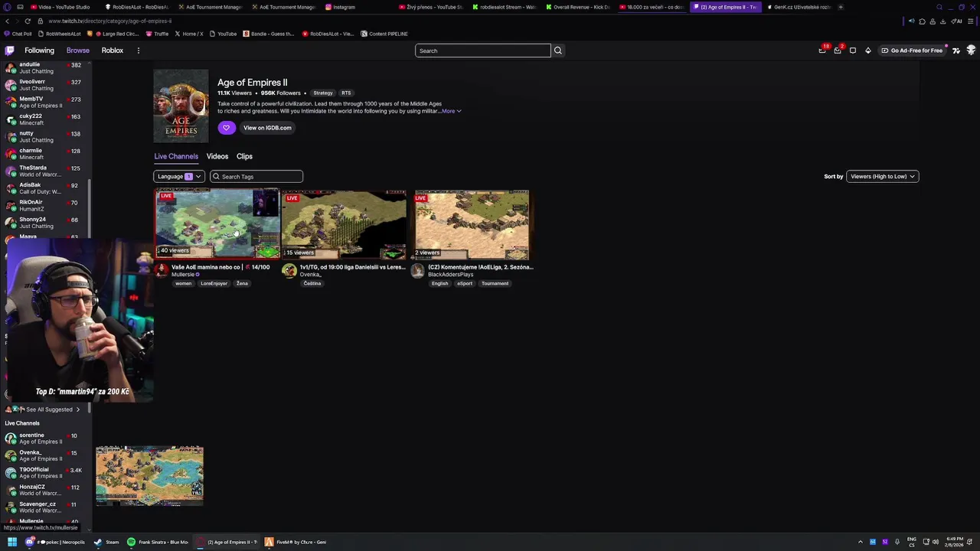Open Vaše AoE mamina nebo co stream title
Image resolution: width=980 pixels, height=551 pixels.
220,267
